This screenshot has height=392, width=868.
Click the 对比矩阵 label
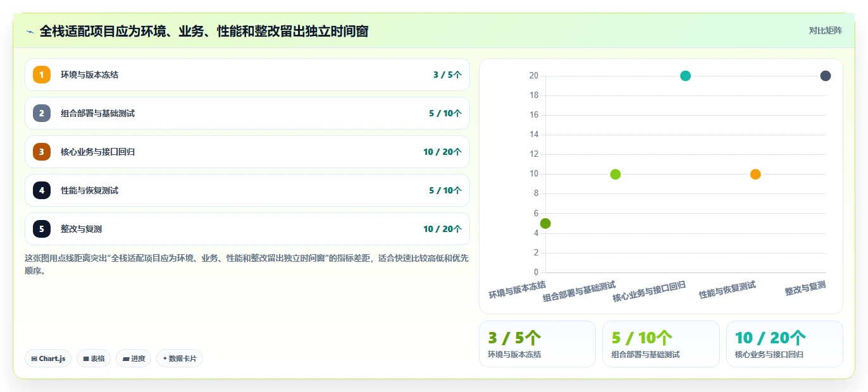click(825, 30)
